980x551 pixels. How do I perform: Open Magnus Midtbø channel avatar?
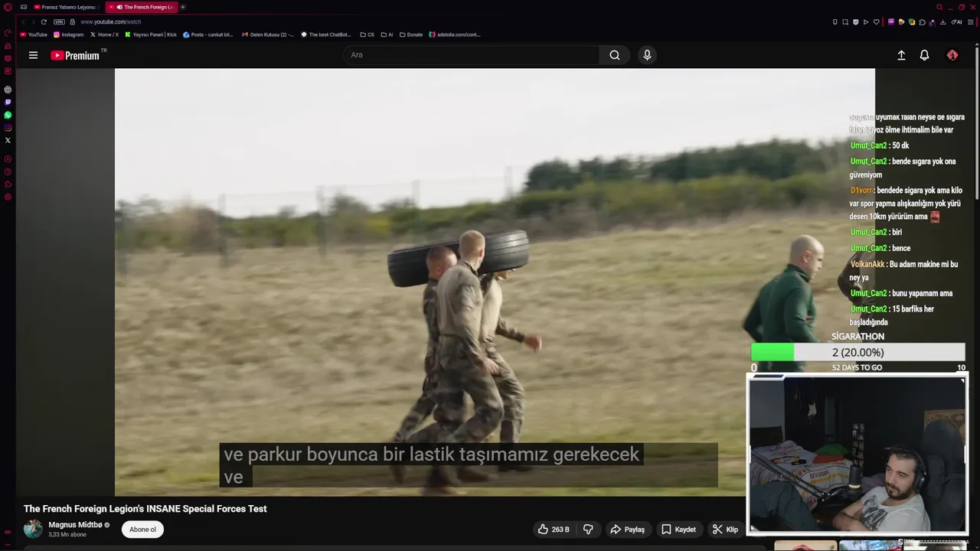point(33,529)
